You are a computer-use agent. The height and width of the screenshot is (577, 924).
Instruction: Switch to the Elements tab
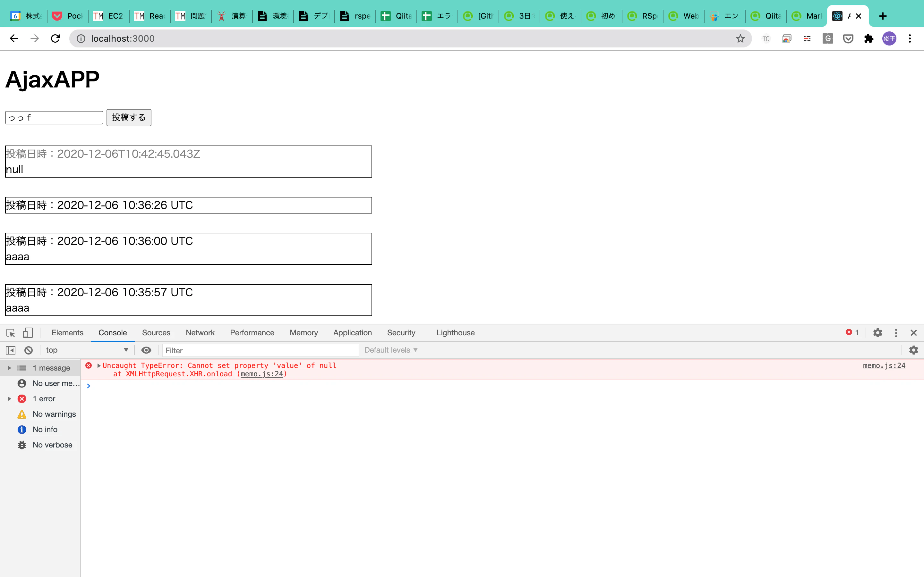(x=67, y=333)
